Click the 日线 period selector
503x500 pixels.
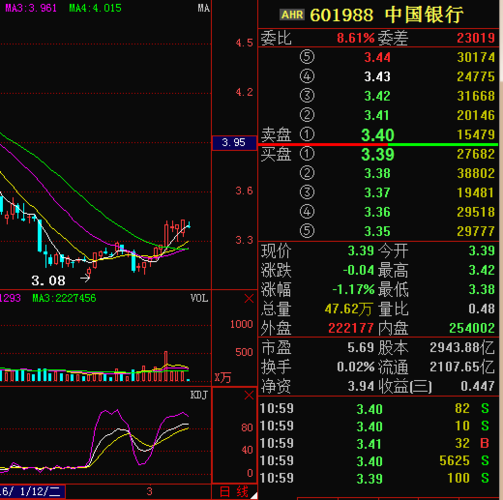click(234, 492)
